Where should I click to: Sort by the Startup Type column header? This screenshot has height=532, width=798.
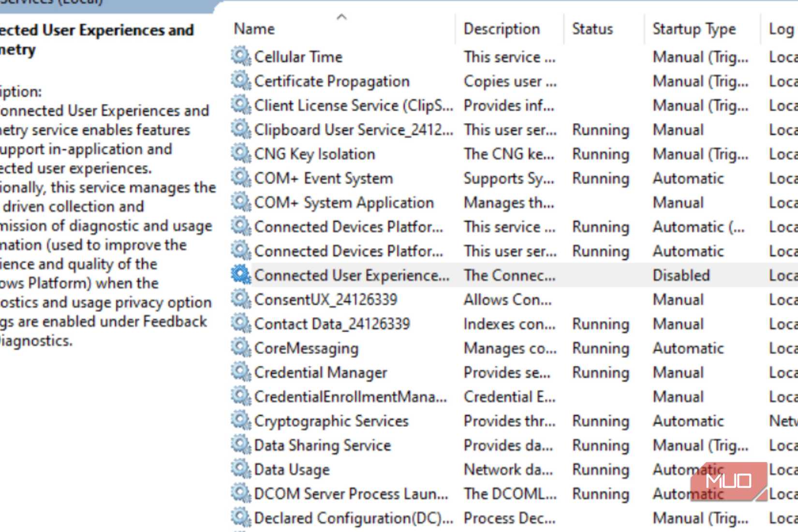(x=694, y=29)
